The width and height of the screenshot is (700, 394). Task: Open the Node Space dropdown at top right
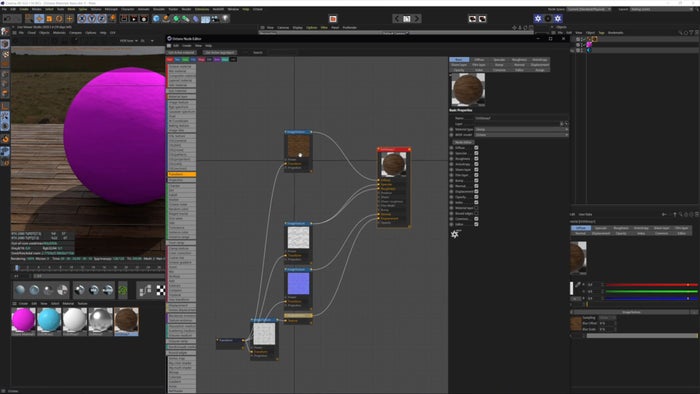[x=589, y=9]
